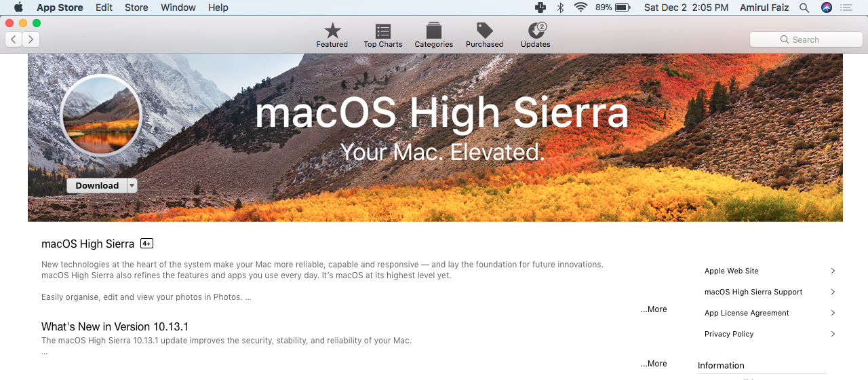Click the "Your Mac. Elevated." banner text
Screen dimensions: 868x380
442,151
